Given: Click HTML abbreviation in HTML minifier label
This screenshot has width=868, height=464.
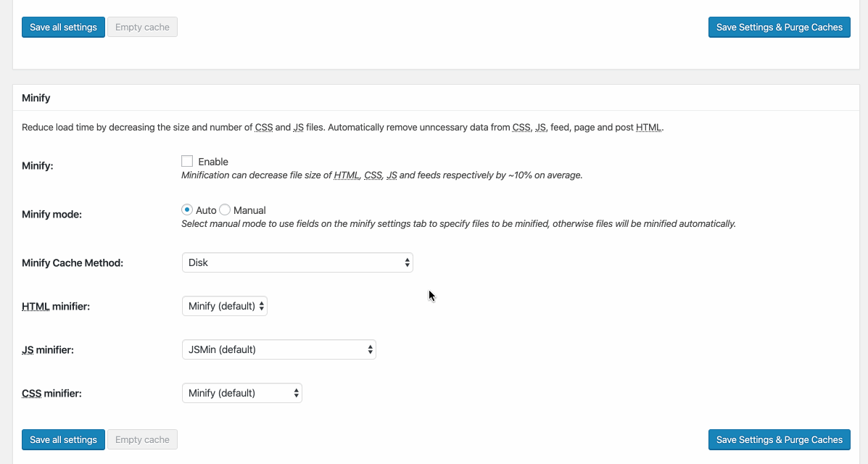Looking at the screenshot, I should click(36, 307).
